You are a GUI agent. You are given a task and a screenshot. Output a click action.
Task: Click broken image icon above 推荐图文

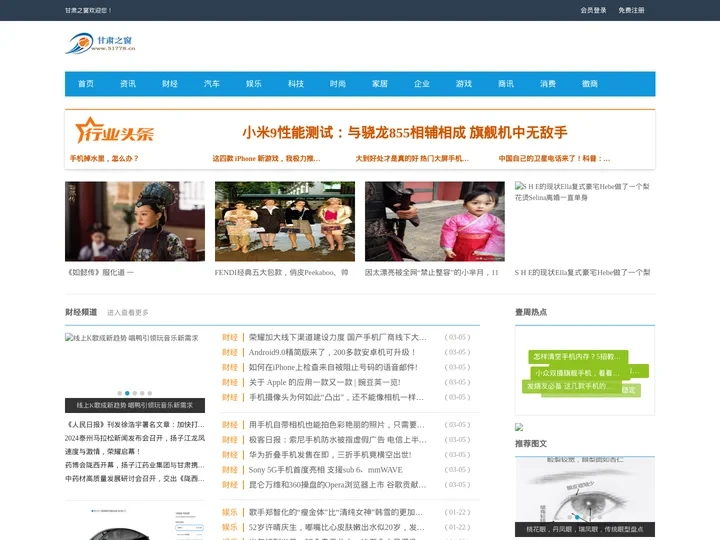(x=519, y=427)
